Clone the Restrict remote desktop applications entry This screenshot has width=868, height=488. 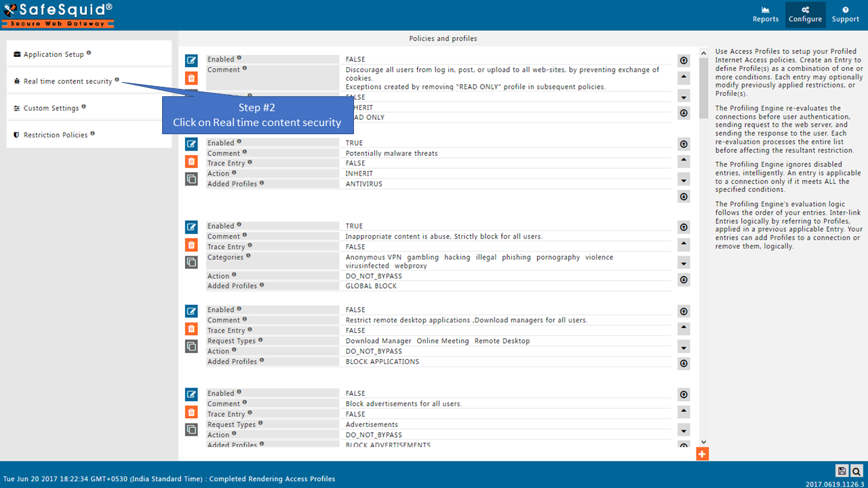tap(191, 346)
